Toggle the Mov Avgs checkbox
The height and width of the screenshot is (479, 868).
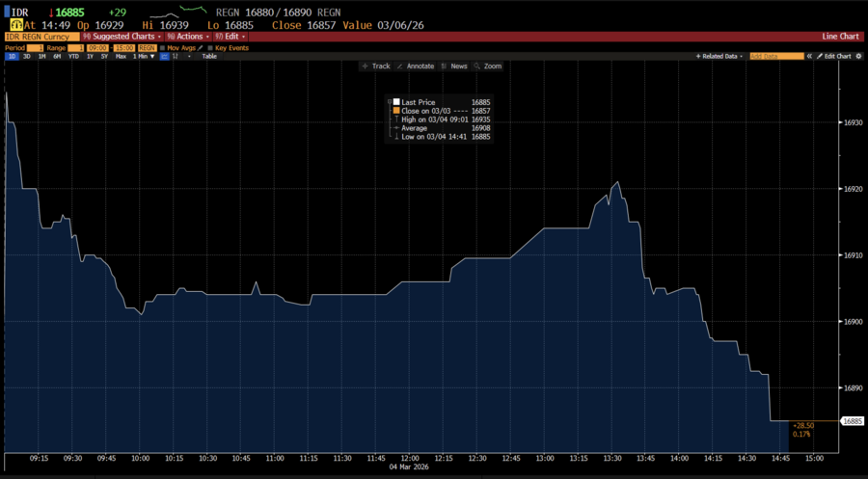click(x=163, y=46)
